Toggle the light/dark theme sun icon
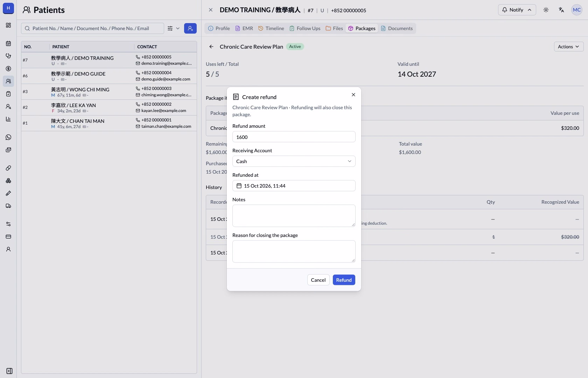The image size is (588, 378). [x=546, y=10]
